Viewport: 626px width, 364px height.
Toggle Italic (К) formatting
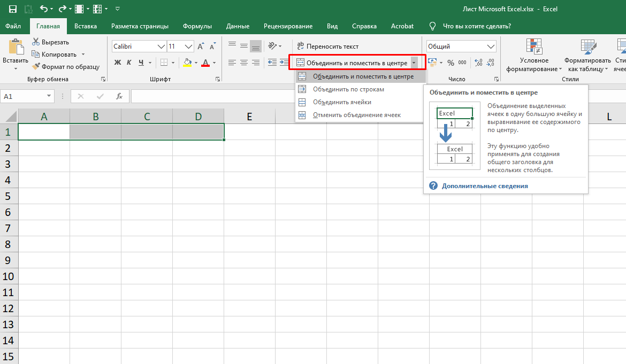coord(129,63)
